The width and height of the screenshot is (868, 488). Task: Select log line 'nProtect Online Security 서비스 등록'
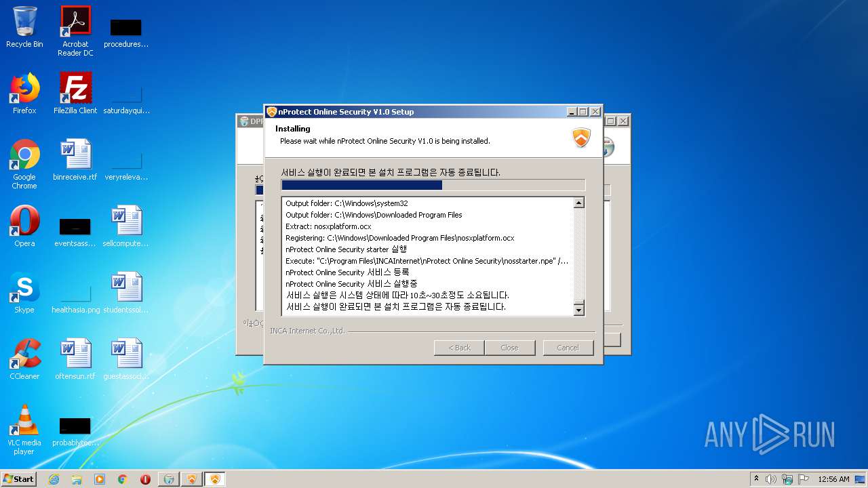pyautogui.click(x=347, y=272)
